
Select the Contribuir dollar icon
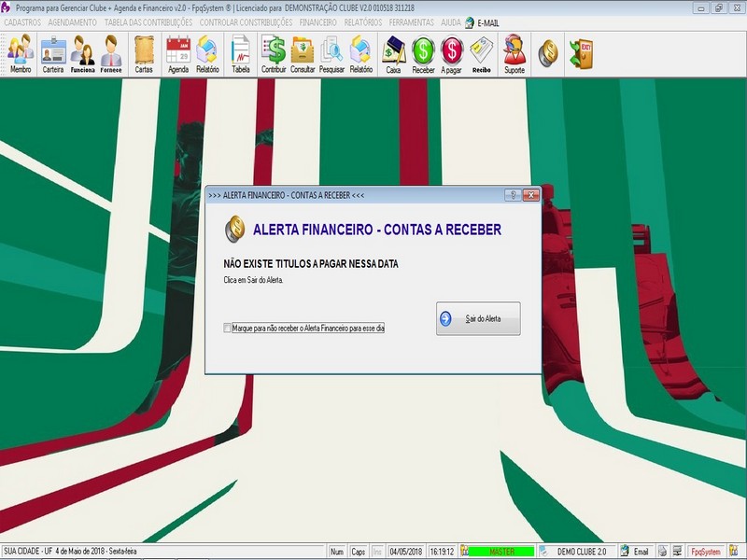click(x=274, y=54)
